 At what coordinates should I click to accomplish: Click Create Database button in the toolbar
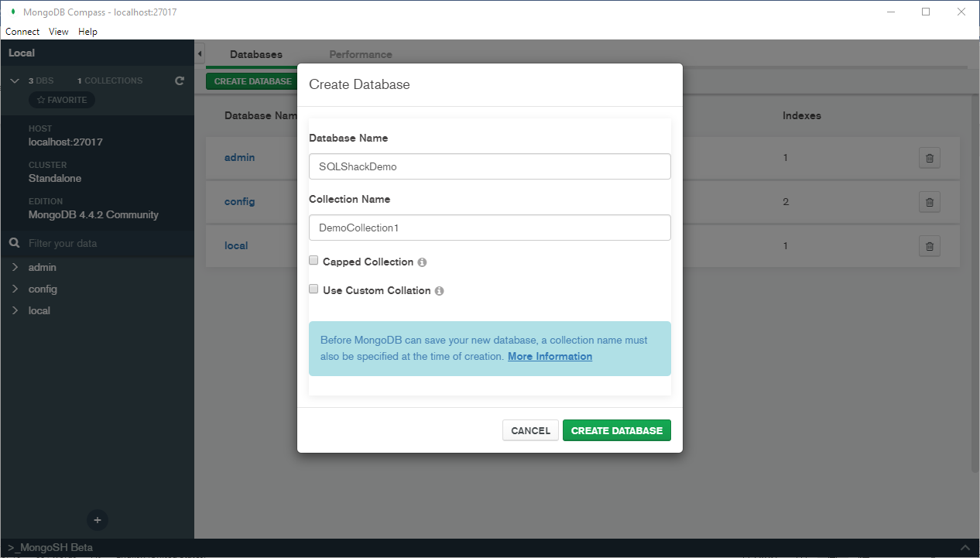click(x=253, y=81)
